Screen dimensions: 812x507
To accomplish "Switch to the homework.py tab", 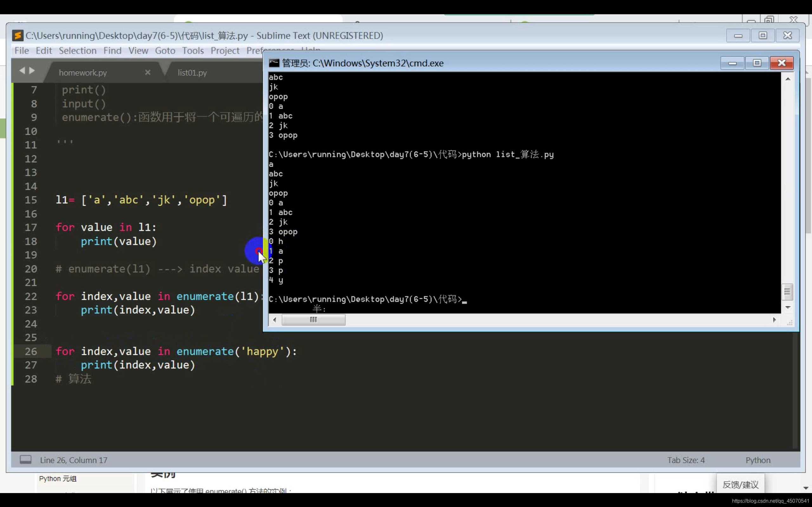I will [x=83, y=73].
